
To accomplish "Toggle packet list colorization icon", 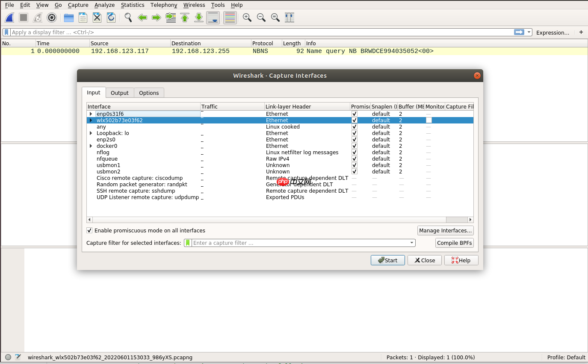I will [230, 18].
